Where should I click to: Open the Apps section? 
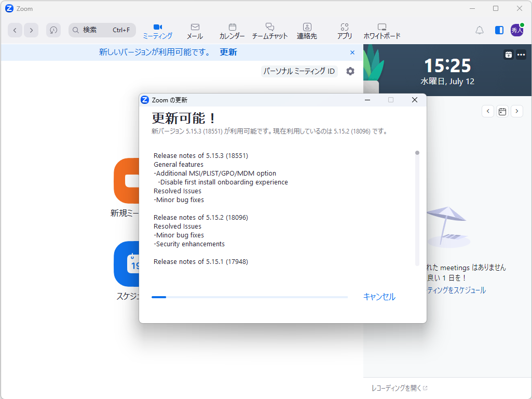(x=344, y=31)
